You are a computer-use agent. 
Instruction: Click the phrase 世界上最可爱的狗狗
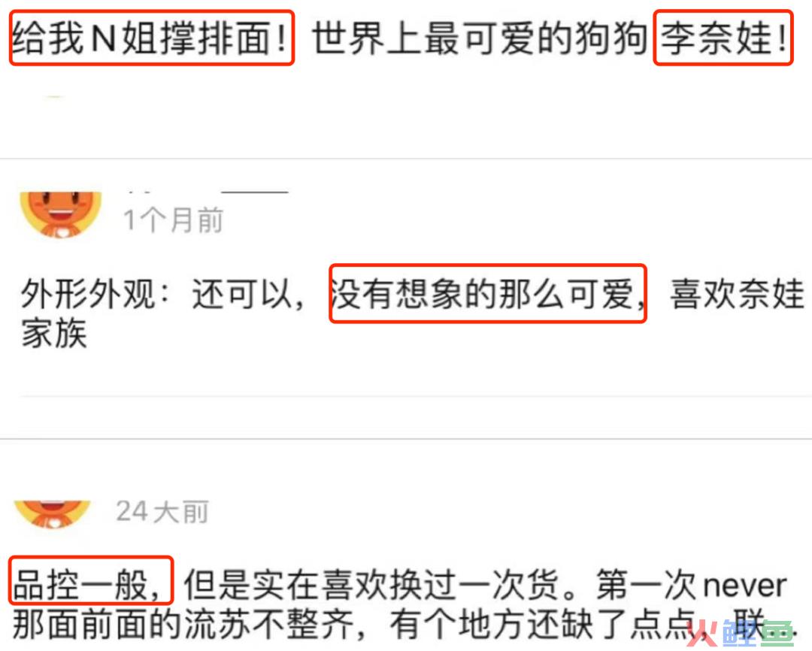[480, 38]
